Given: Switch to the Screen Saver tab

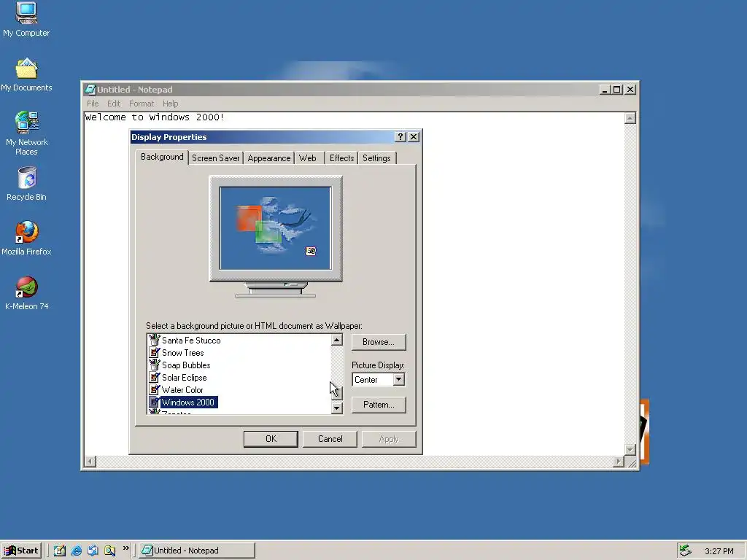Looking at the screenshot, I should [x=215, y=158].
